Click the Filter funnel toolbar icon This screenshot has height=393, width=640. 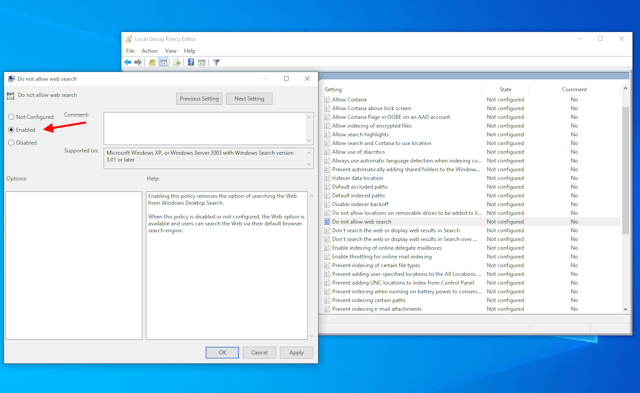(x=216, y=62)
